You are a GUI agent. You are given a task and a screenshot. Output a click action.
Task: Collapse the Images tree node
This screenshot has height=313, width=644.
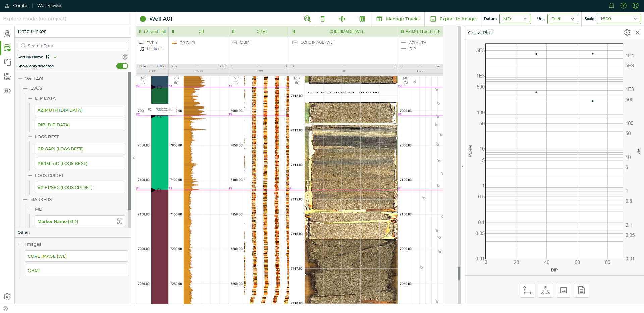(x=20, y=244)
